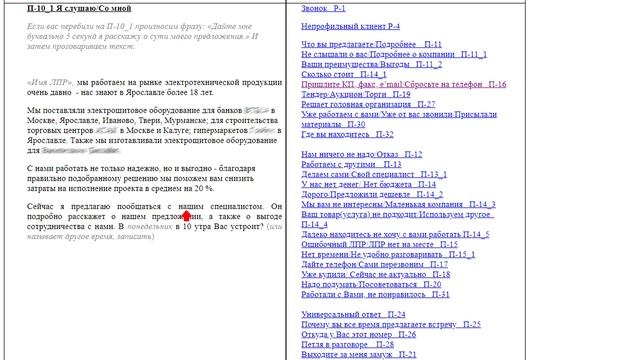The image size is (640, 360).
Task: Jump to "Нам ничего не надо/Отказ П-12"
Action: pos(362,154)
